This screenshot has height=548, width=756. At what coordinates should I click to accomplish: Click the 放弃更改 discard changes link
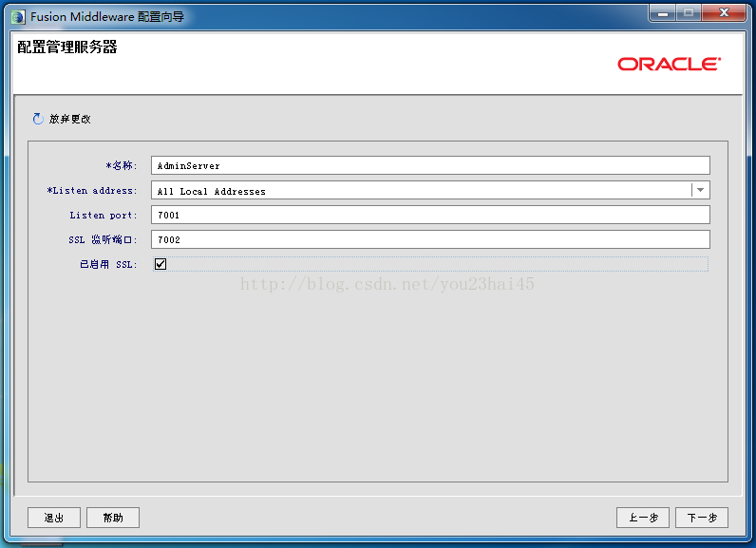point(70,119)
